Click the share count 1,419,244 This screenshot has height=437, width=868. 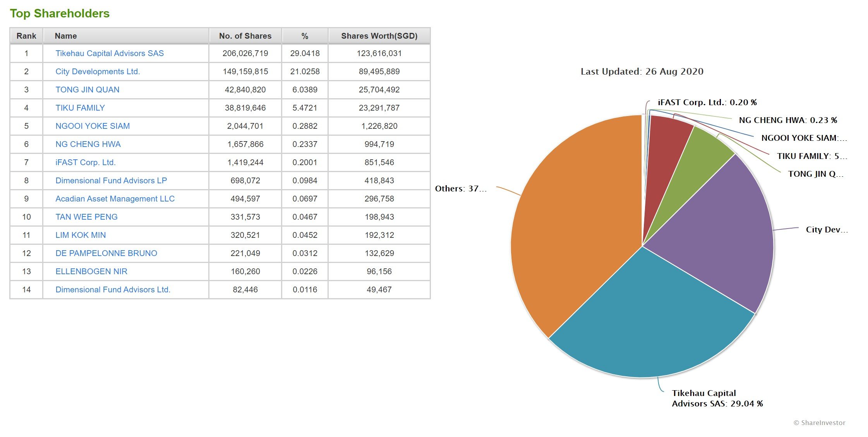coord(245,162)
